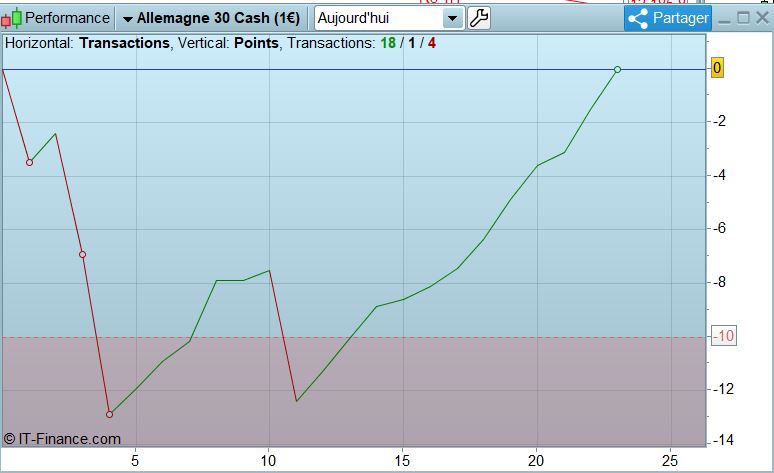Select the red marker near -7 at transaction 3
Viewport: 774px width, 473px height.
pos(82,254)
